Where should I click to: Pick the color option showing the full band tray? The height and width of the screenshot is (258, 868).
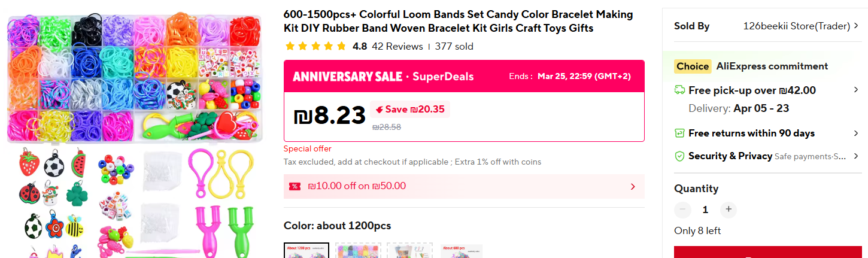(358, 250)
